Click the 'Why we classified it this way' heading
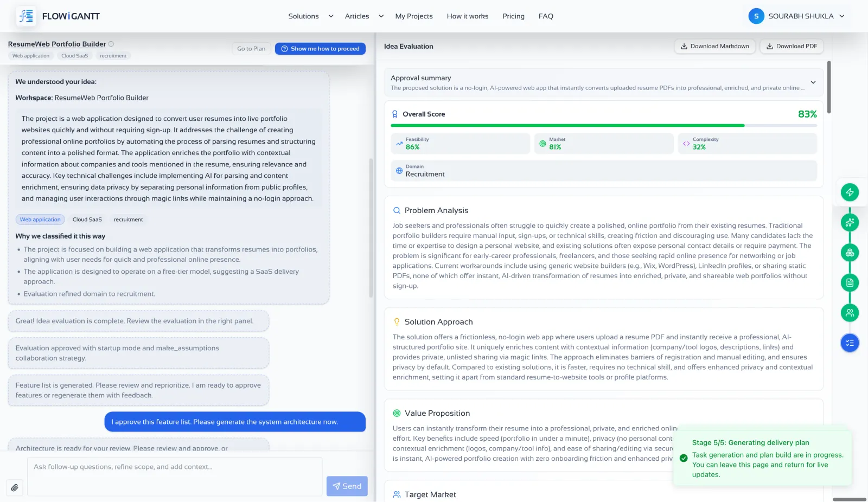 60,236
